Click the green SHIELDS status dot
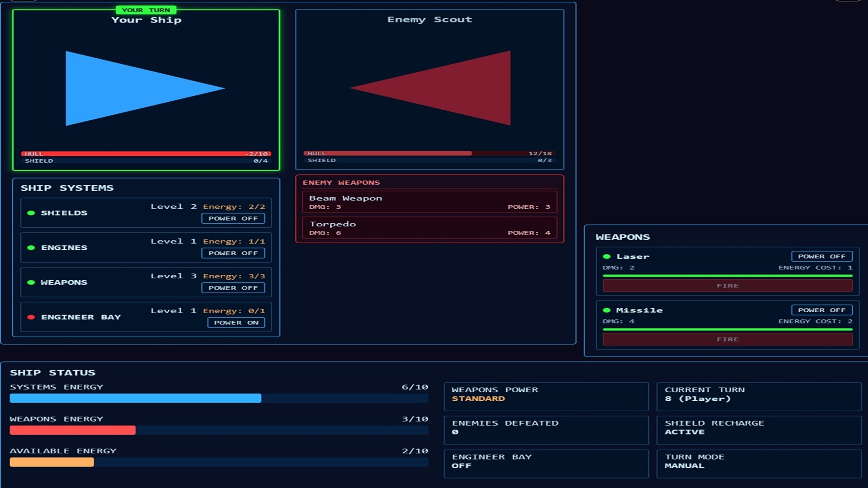This screenshot has width=868, height=488. 31,213
